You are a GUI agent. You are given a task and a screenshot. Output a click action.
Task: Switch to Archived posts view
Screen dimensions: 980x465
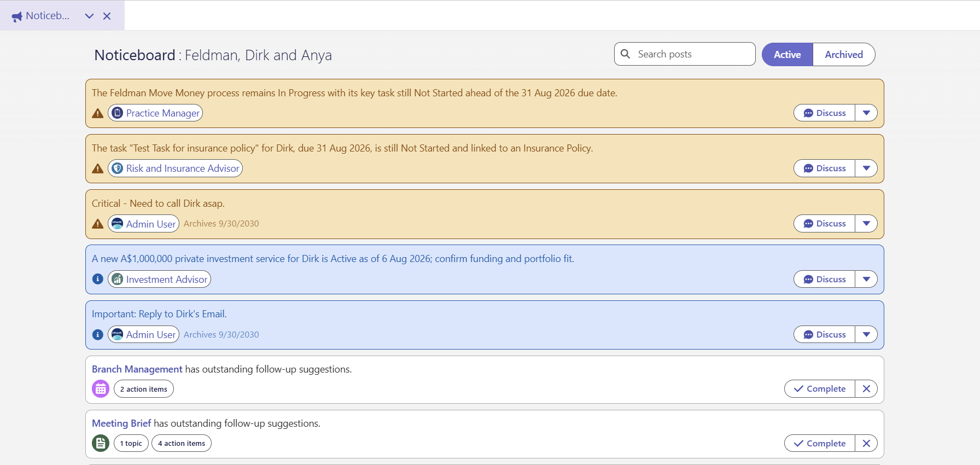[844, 55]
